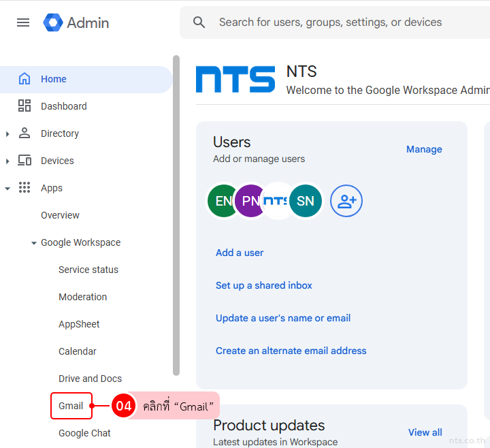Click the Apps nine-dot grid icon
This screenshot has width=490, height=448.
pyautogui.click(x=24, y=188)
